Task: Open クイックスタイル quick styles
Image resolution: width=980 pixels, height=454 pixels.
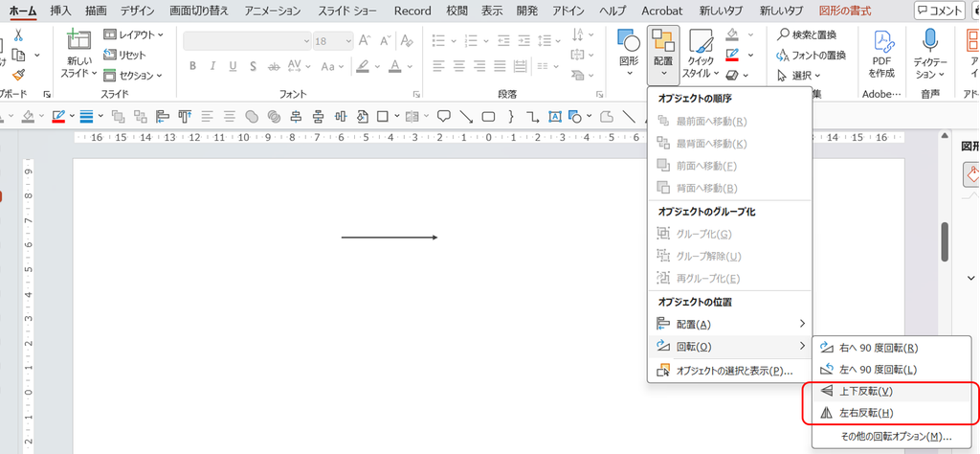Action: tap(700, 55)
